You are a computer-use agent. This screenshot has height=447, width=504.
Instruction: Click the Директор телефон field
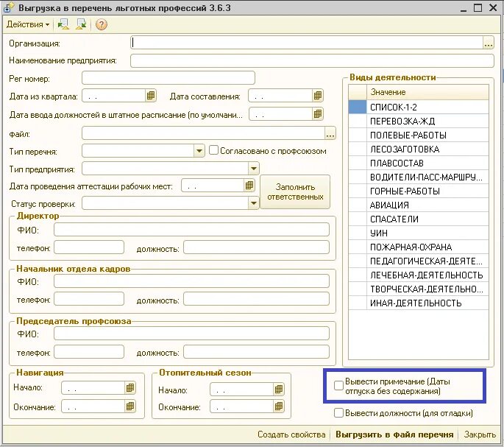[x=89, y=247]
